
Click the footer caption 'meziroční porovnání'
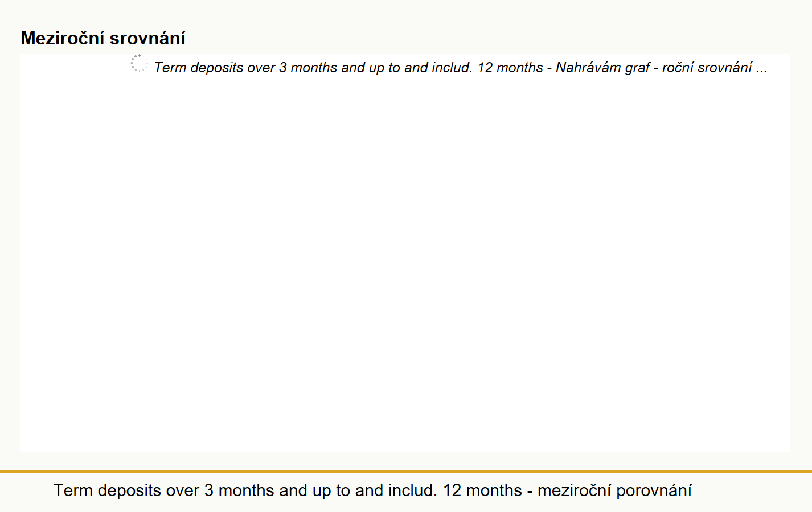[x=614, y=490]
